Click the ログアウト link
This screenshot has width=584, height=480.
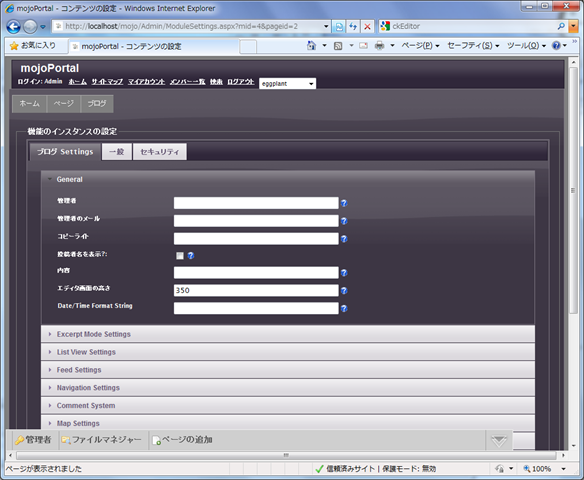241,82
